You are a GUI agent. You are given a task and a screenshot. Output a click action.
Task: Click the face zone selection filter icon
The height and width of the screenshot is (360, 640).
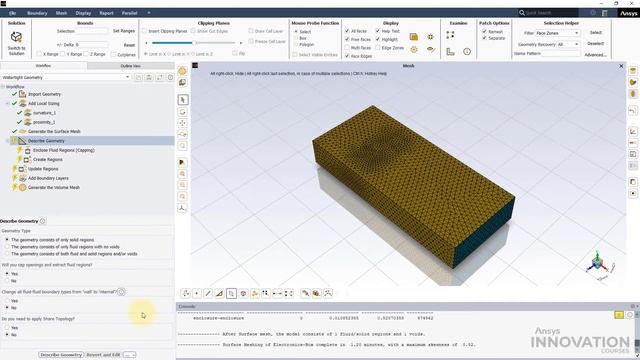pos(231,293)
